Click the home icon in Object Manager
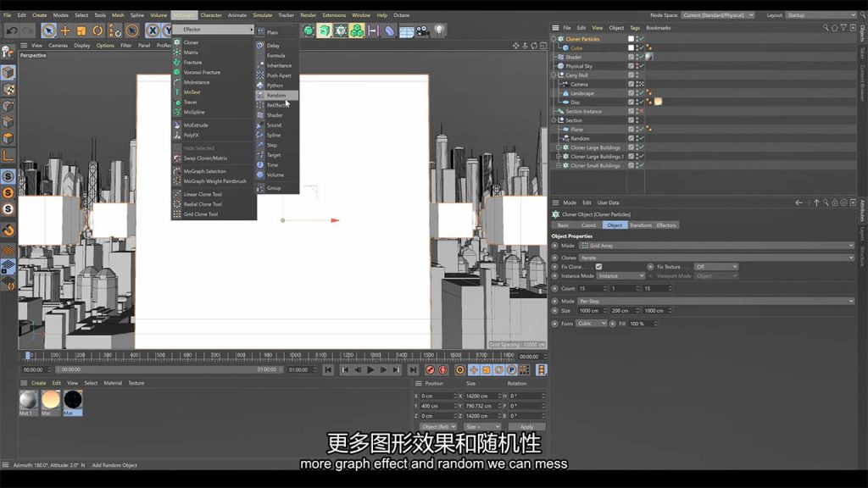This screenshot has height=488, width=868. coord(835,28)
